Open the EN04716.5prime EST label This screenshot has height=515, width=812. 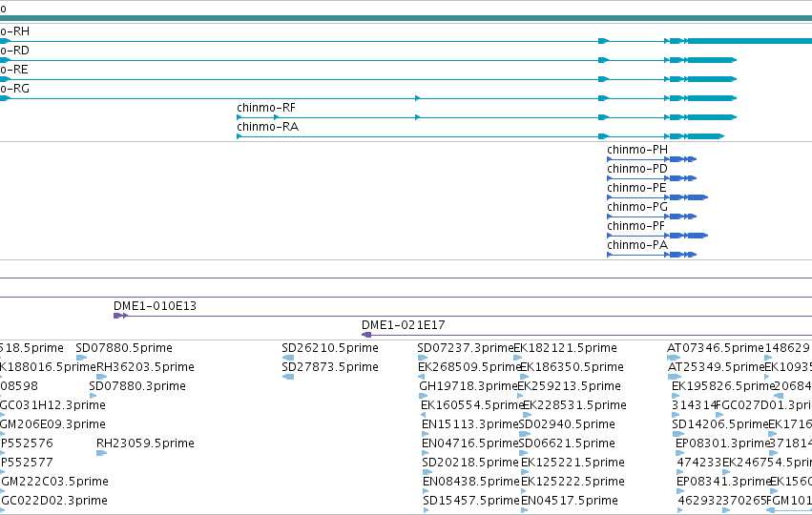470,443
